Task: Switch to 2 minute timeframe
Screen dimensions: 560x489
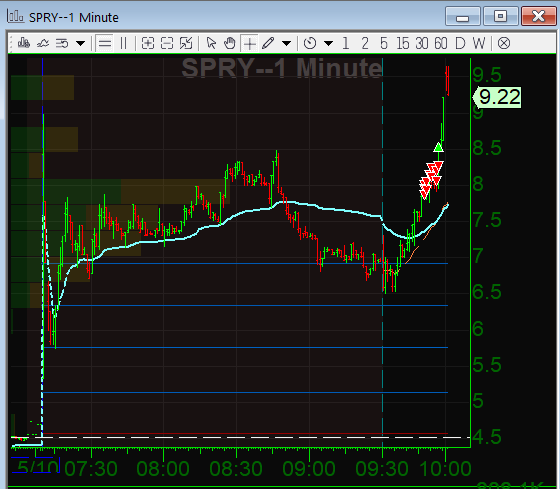Action: click(365, 44)
